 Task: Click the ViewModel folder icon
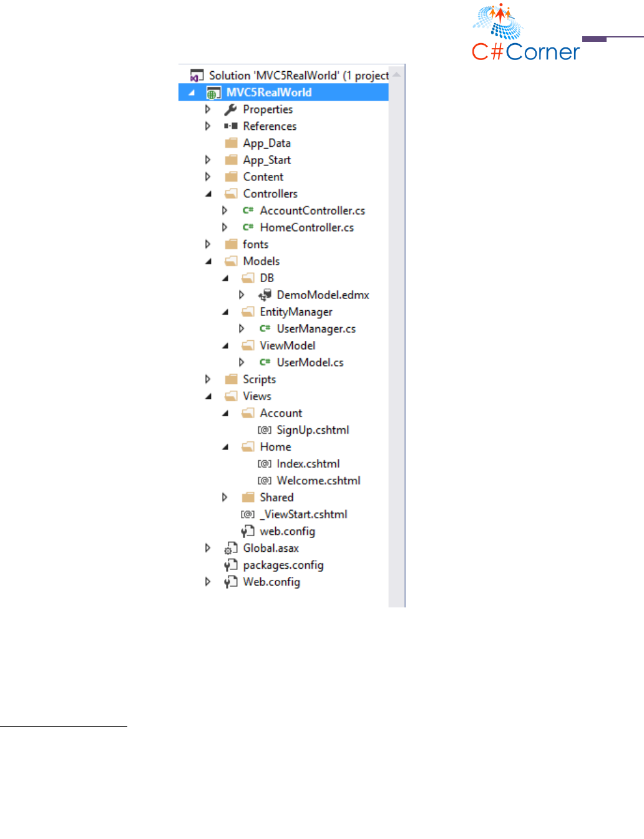click(x=248, y=345)
